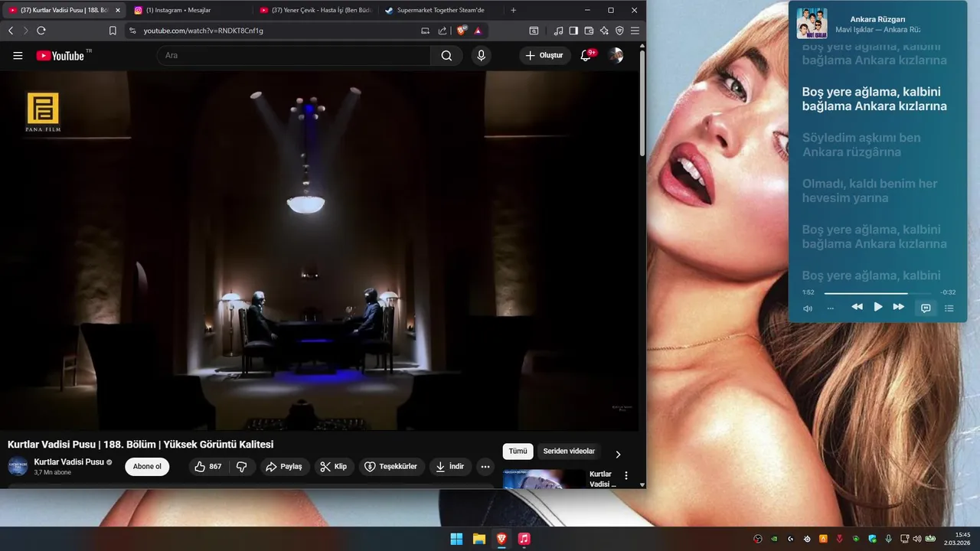Click the share page icon in address bar
Image resolution: width=980 pixels, height=551 pixels.
point(443,31)
